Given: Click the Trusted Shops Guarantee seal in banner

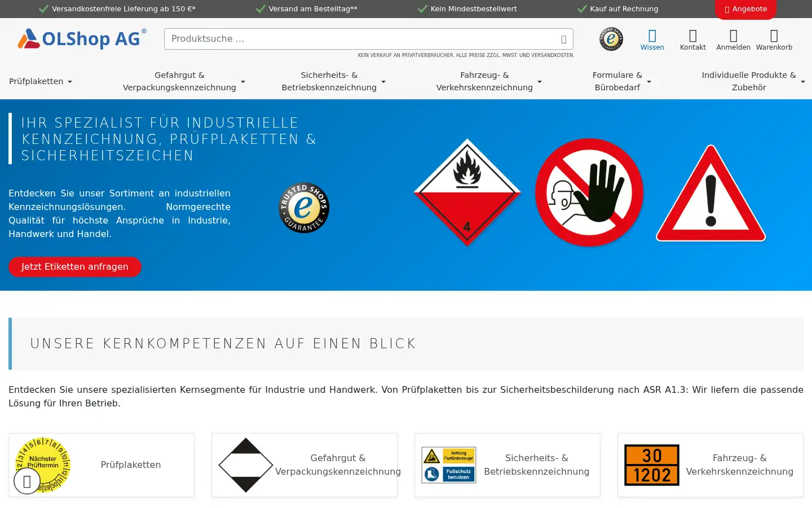Looking at the screenshot, I should coord(304,207).
